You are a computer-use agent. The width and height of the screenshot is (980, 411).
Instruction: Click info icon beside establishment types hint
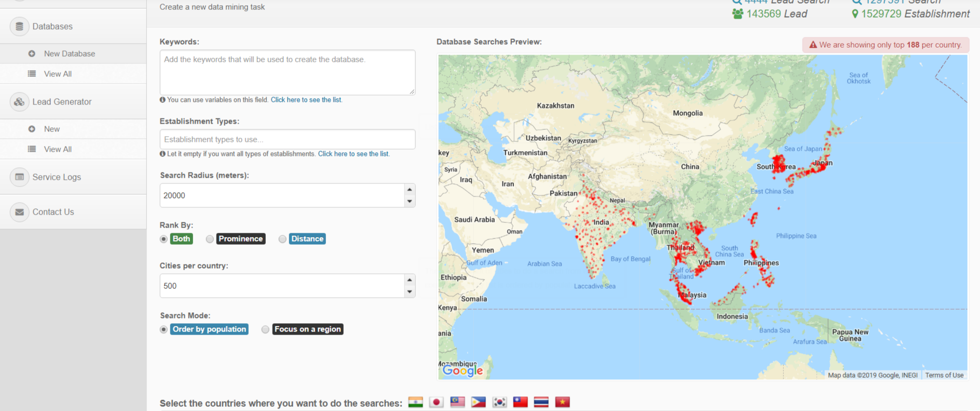pos(162,154)
